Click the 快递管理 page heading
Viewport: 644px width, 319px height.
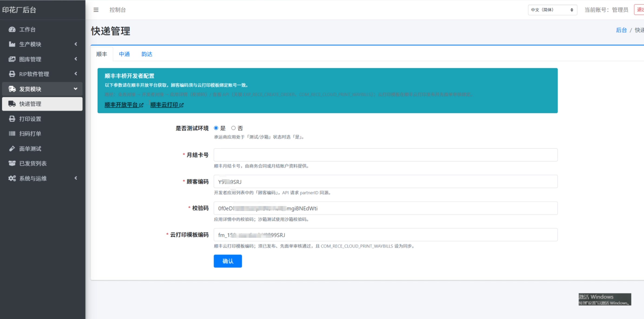click(111, 31)
